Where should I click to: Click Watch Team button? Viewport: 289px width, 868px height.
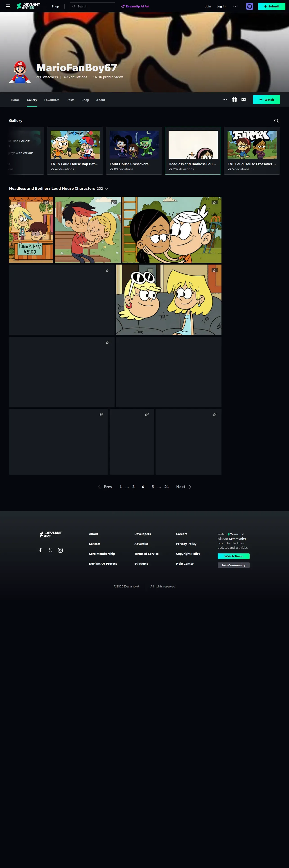coord(233,556)
